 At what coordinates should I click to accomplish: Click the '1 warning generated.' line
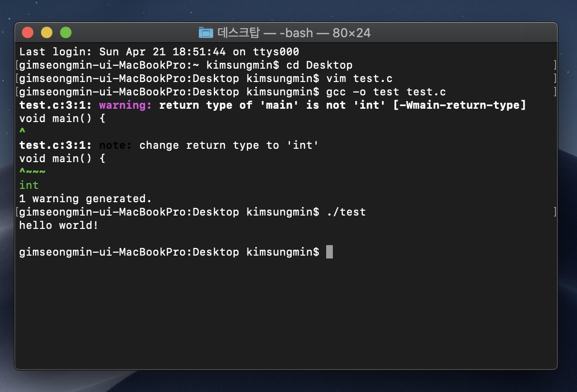[x=85, y=198]
